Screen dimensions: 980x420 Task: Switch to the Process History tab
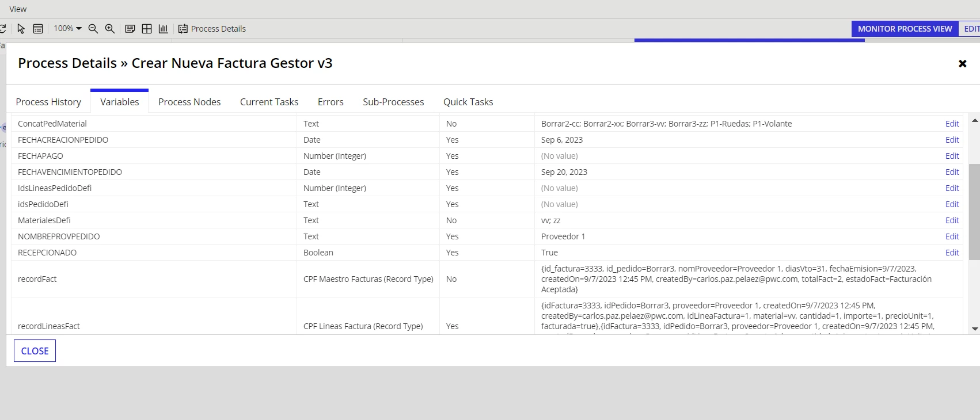(48, 102)
